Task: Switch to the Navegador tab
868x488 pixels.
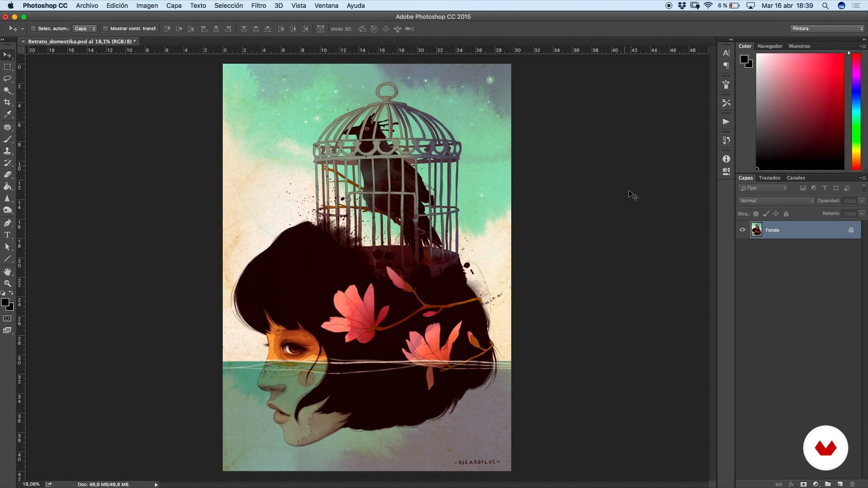Action: [770, 46]
